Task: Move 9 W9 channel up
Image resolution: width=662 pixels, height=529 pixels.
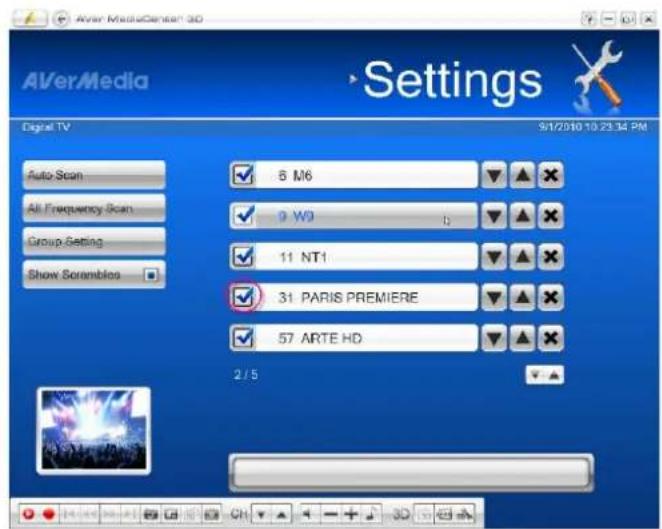Action: tap(523, 216)
